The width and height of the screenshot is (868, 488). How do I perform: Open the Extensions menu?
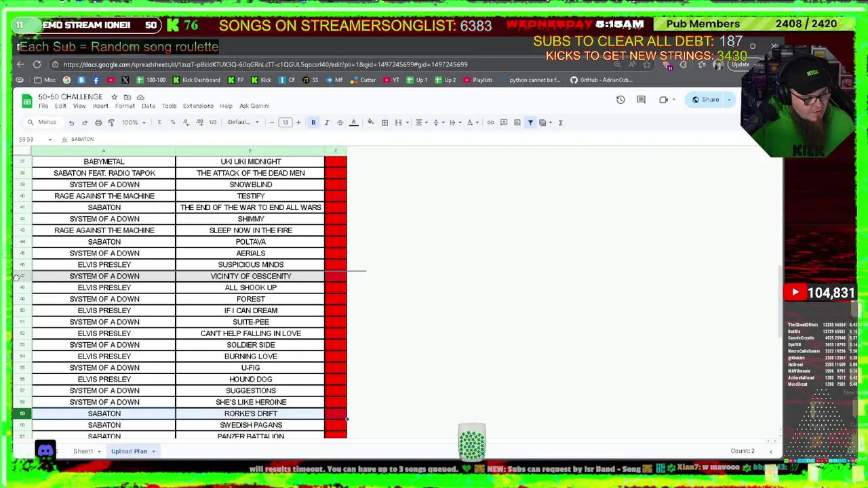(198, 106)
